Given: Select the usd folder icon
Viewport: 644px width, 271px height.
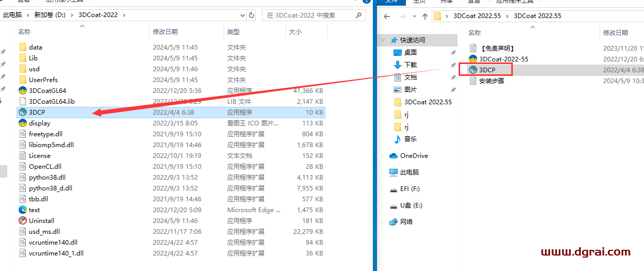Looking at the screenshot, I should (23, 69).
